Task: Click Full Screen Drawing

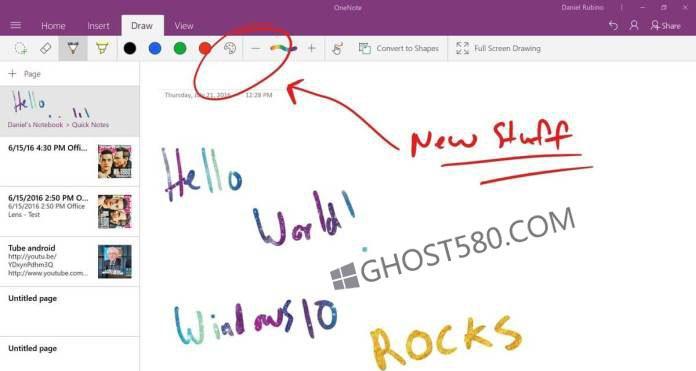Action: click(498, 48)
